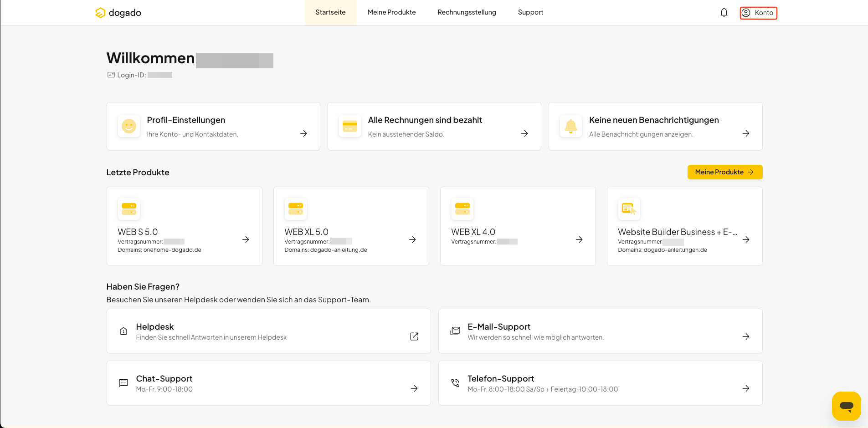The width and height of the screenshot is (868, 428).
Task: Click Chat-Support hours 'Mo-Fr, 9:00-18:00'
Action: click(x=164, y=389)
